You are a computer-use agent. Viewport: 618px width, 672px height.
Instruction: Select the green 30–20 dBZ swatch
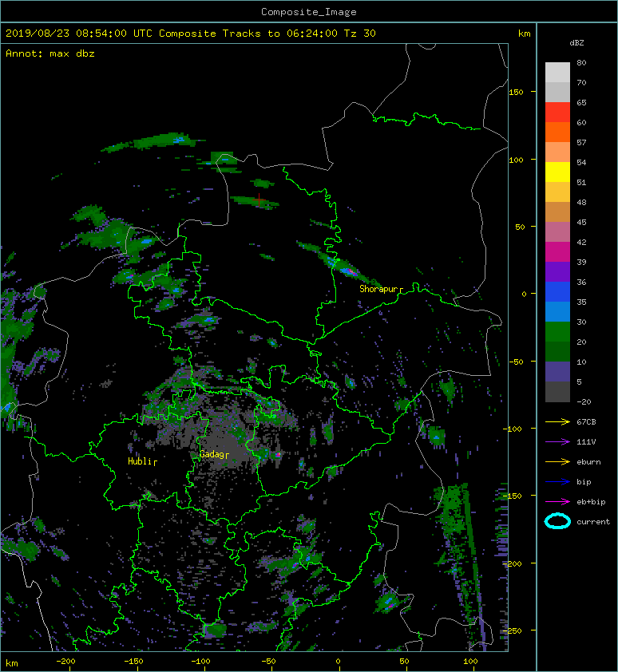click(557, 332)
